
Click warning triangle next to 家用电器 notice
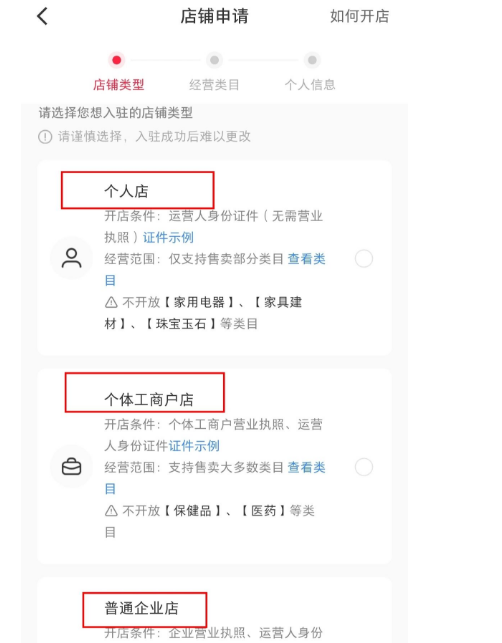tap(111, 303)
